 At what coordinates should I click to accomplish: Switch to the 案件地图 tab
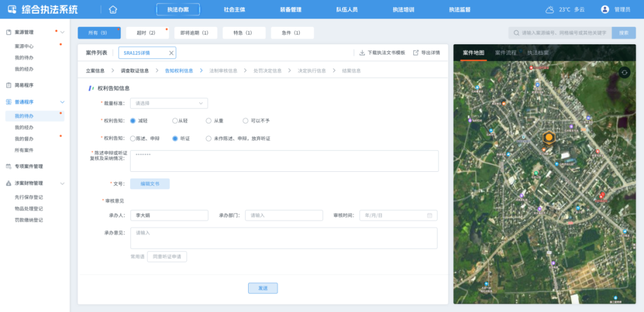pos(473,52)
